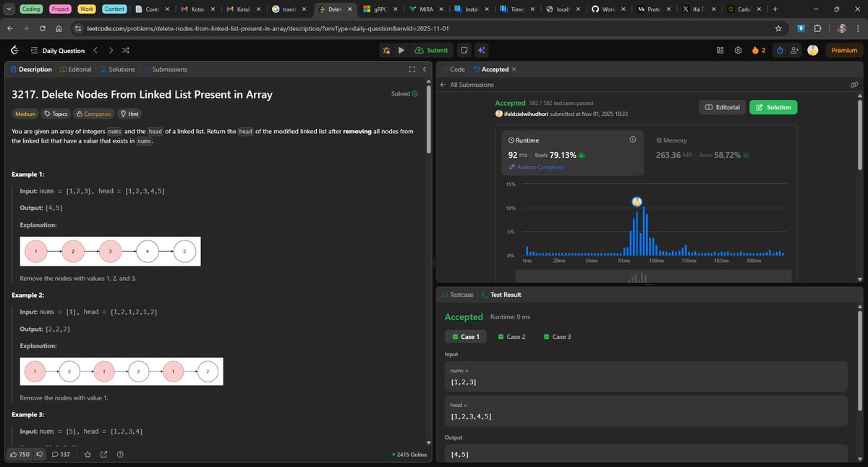Go to next daily question arrow
The image size is (868, 467).
click(x=110, y=51)
